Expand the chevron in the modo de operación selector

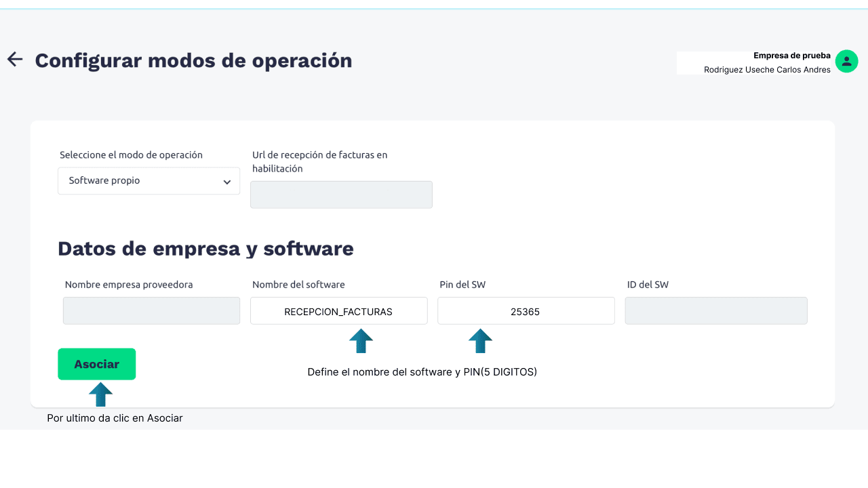[x=227, y=182]
